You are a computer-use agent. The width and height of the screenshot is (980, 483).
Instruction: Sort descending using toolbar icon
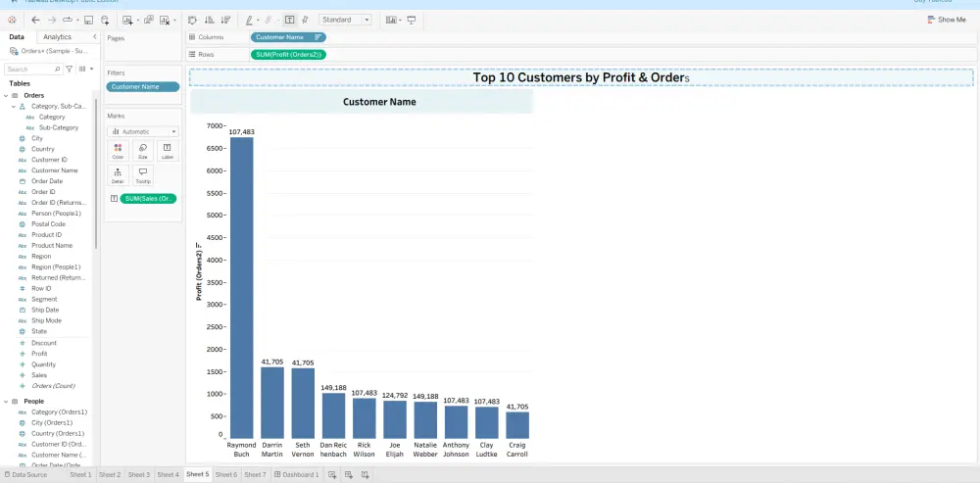(x=225, y=20)
